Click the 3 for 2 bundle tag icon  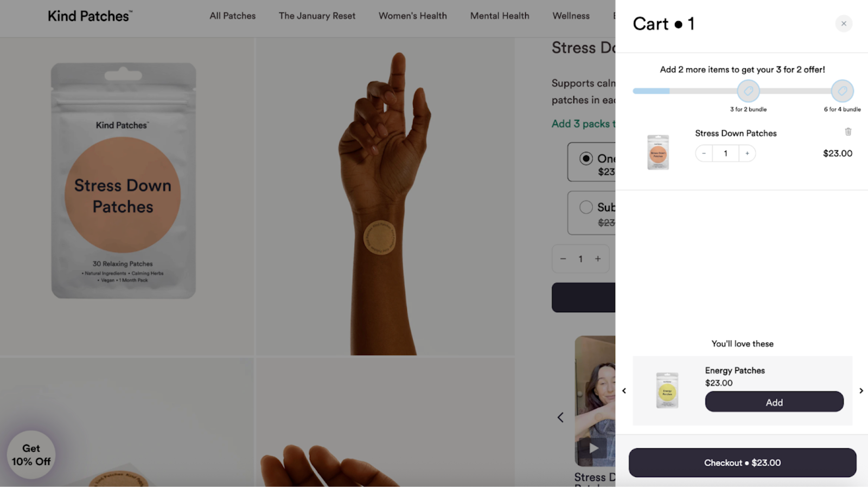pos(748,91)
